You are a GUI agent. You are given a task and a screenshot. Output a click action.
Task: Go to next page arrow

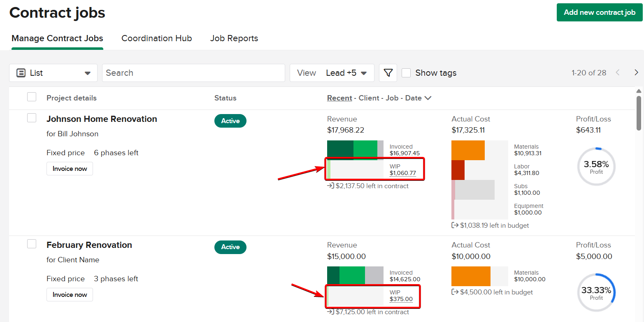pyautogui.click(x=636, y=73)
